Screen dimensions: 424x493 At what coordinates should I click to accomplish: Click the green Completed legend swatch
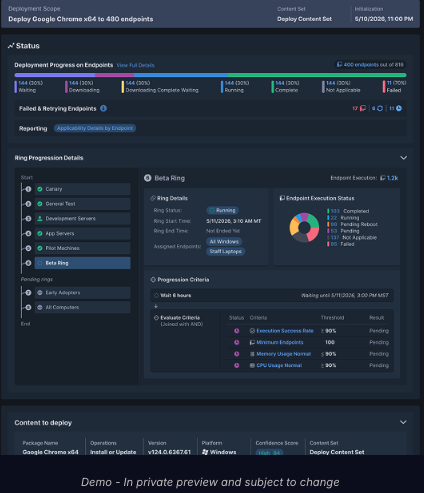pyautogui.click(x=328, y=211)
